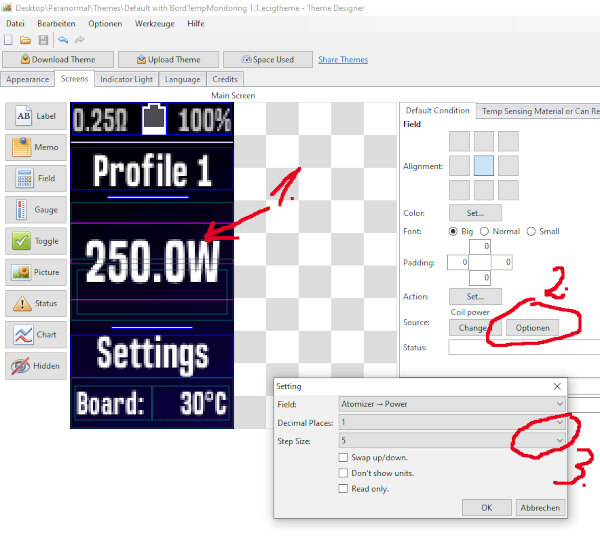
Task: Click the Color Set... button
Action: tap(475, 213)
